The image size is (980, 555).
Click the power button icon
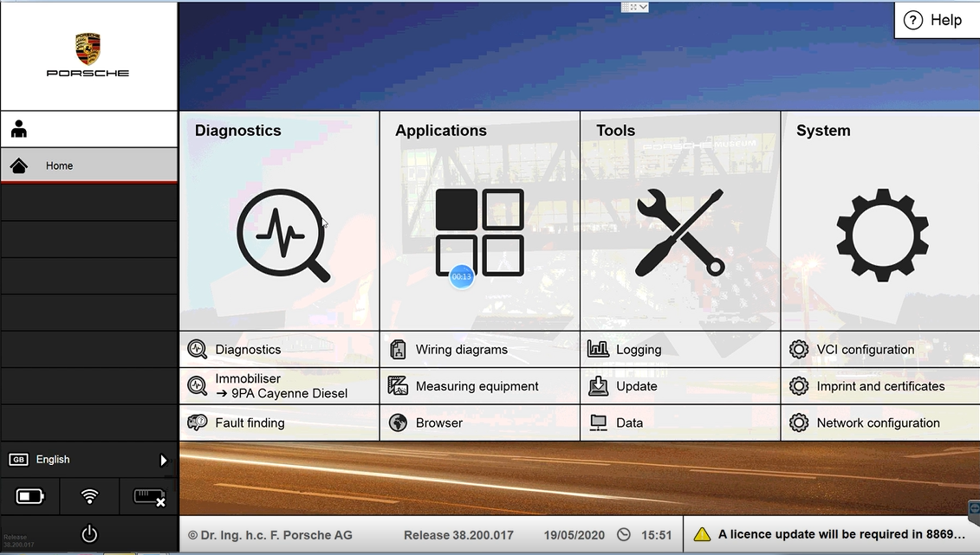point(89,534)
